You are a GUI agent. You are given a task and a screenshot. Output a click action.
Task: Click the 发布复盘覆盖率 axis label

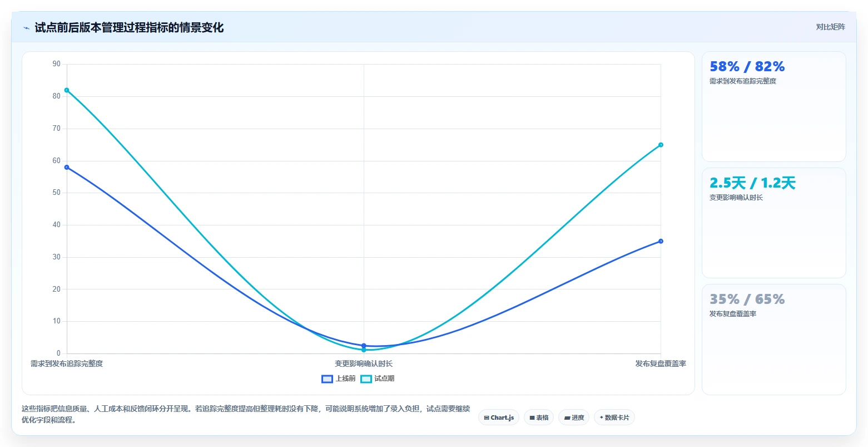tap(661, 364)
